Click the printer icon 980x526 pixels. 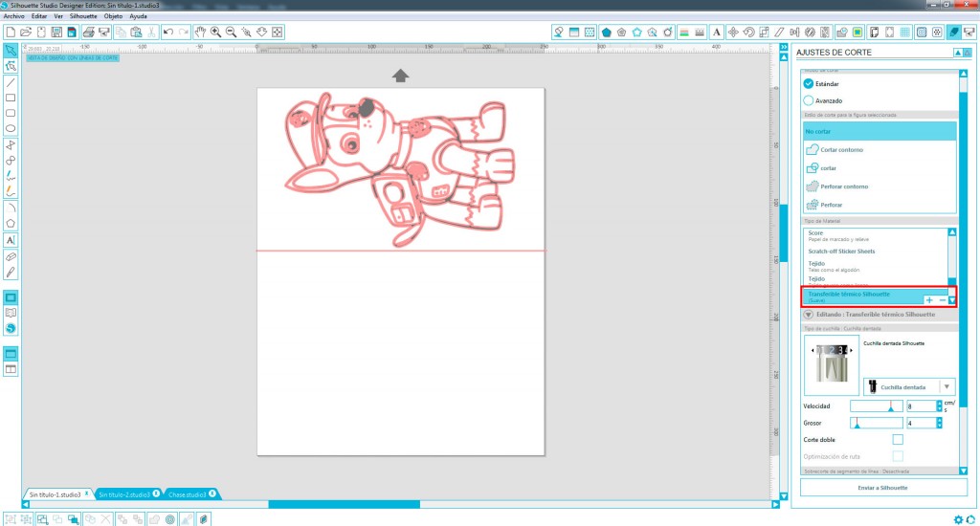(x=89, y=32)
